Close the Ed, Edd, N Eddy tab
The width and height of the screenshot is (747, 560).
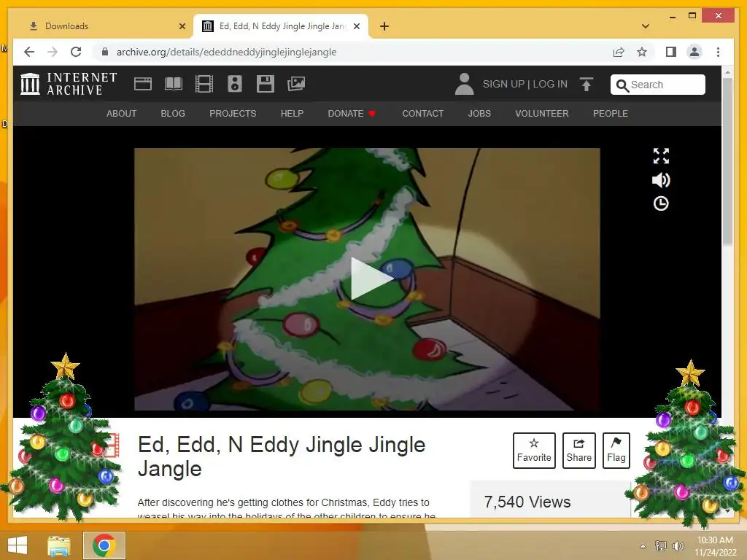[357, 26]
